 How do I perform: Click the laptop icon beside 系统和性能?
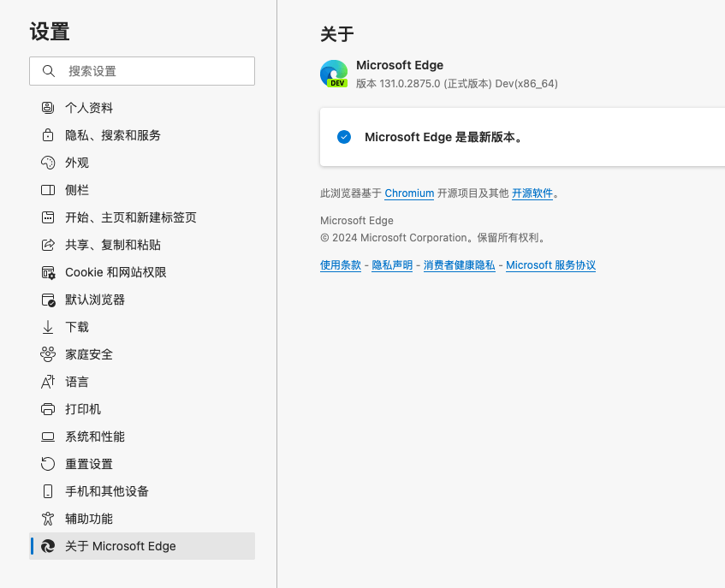click(48, 437)
